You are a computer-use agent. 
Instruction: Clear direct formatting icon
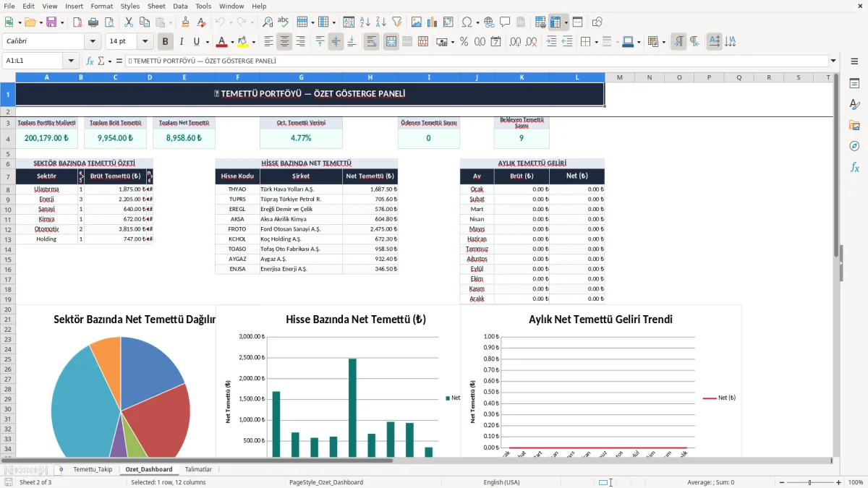point(201,22)
